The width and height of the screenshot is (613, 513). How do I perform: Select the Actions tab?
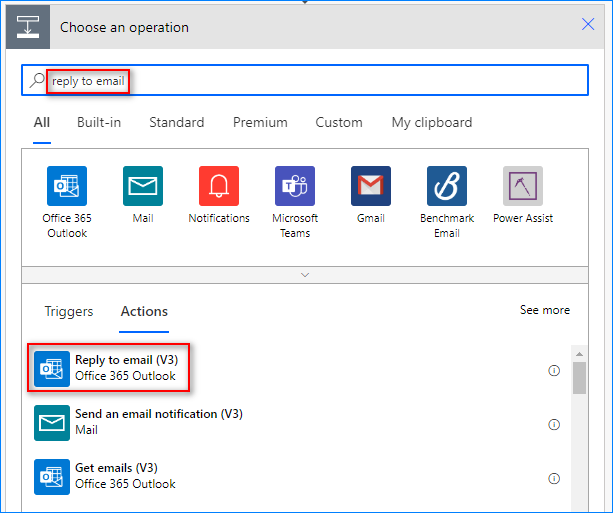(x=144, y=311)
